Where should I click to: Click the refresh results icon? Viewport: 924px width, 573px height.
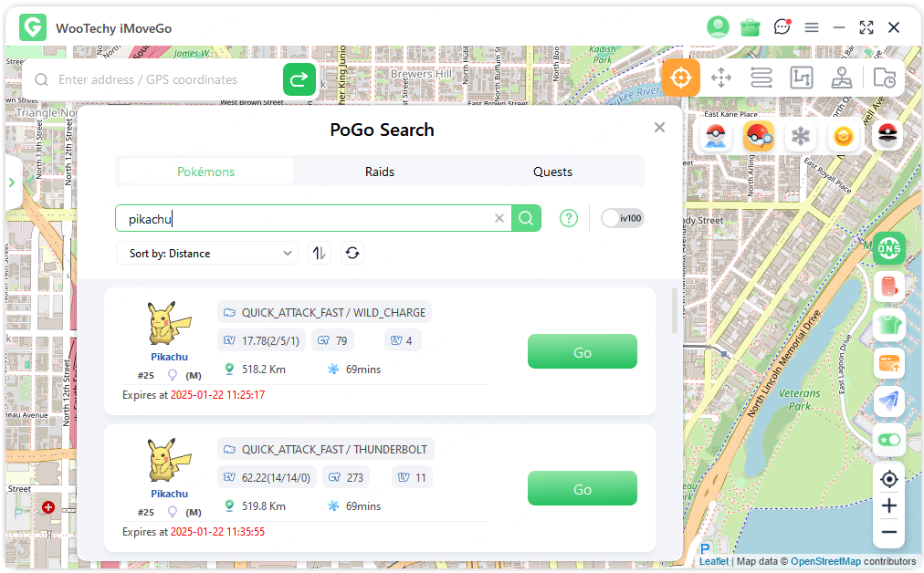pos(352,253)
